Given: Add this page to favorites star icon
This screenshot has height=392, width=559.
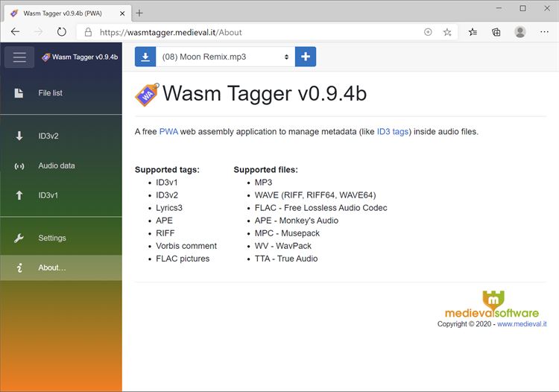Looking at the screenshot, I should (x=447, y=33).
